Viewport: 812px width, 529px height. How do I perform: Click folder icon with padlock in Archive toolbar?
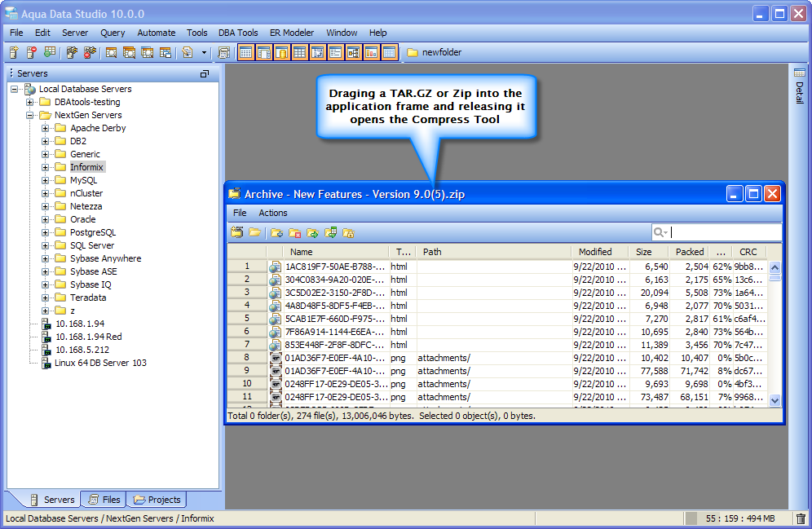[x=348, y=233]
